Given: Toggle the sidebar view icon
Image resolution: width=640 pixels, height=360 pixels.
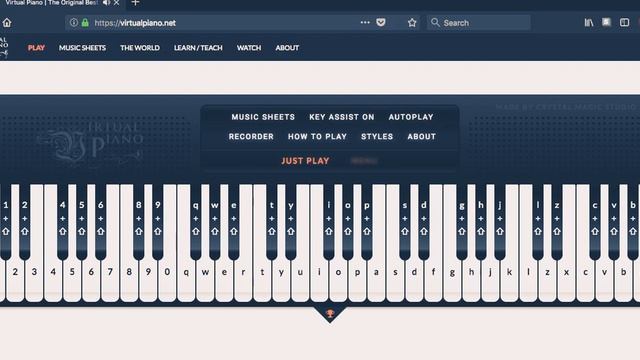Looking at the screenshot, I should point(624,23).
